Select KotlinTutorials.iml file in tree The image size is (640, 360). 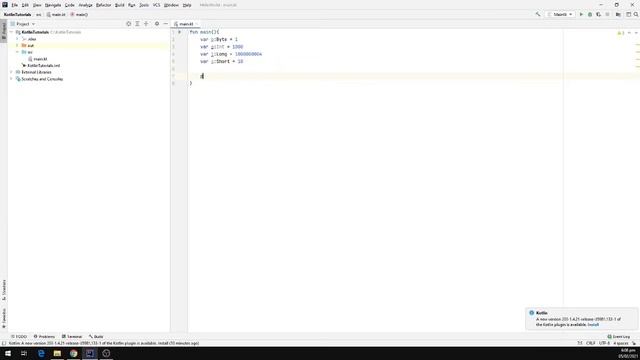41,65
